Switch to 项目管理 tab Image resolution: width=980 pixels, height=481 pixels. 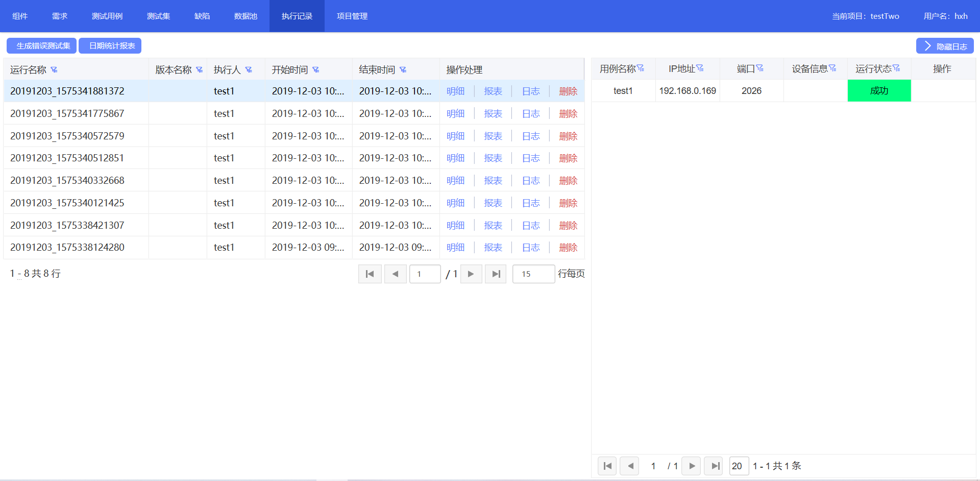[x=352, y=16]
